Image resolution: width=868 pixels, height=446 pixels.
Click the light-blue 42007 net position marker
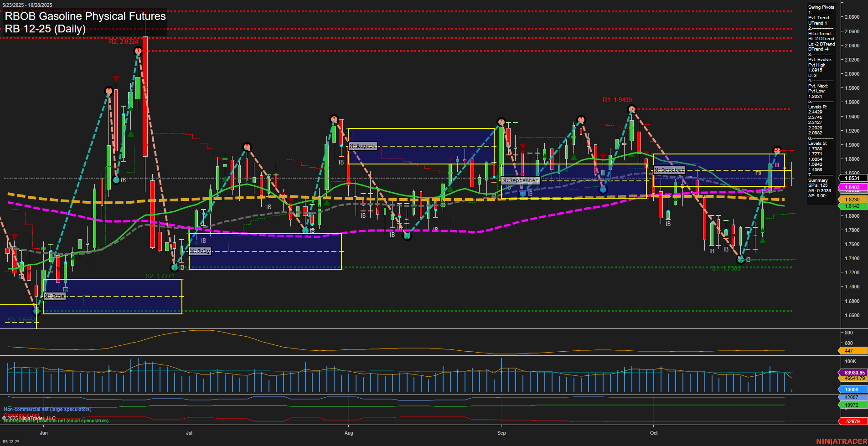851,398
